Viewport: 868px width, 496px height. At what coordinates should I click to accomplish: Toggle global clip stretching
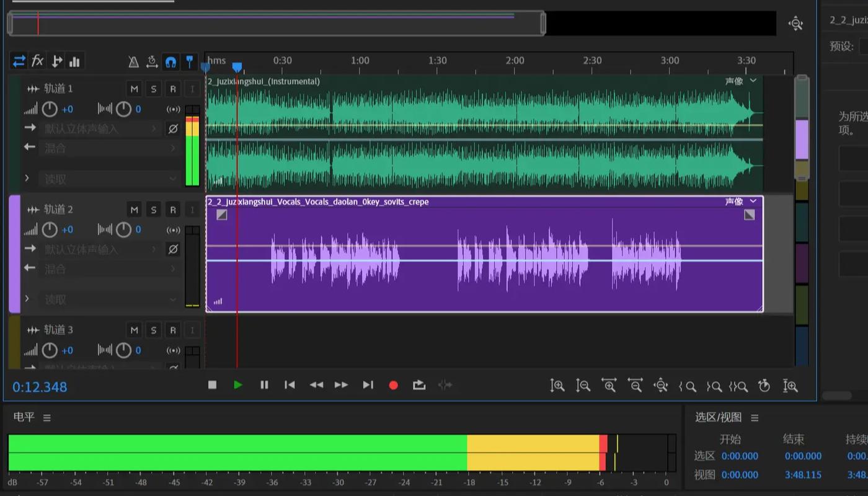pos(152,61)
